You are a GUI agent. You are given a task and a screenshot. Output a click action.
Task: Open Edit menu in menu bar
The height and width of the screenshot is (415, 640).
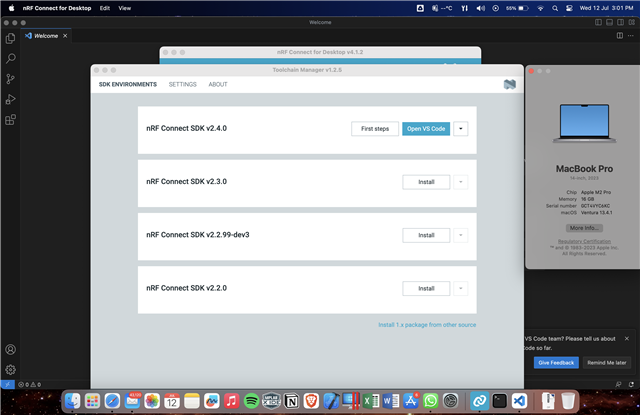105,8
